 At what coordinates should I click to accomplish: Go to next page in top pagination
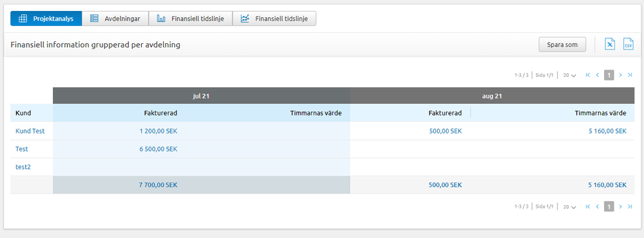pyautogui.click(x=620, y=75)
